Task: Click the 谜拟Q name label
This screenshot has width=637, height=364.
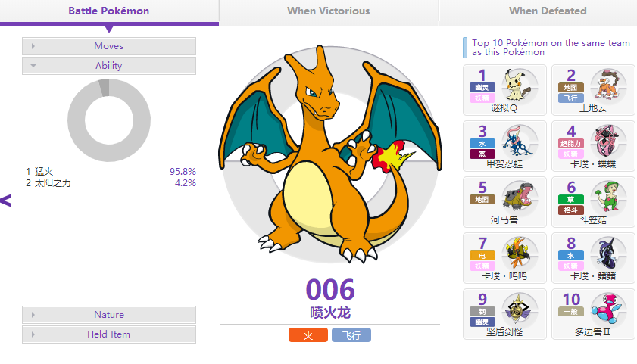Action: tap(504, 108)
